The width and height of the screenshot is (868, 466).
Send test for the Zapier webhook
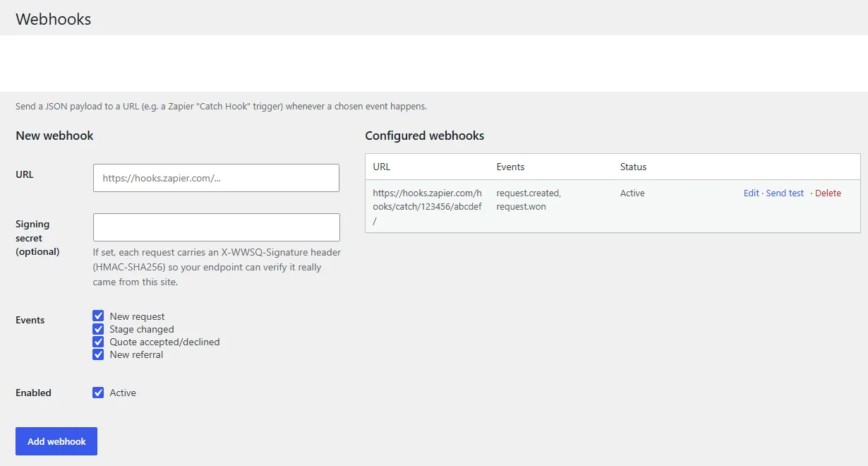pyautogui.click(x=785, y=193)
